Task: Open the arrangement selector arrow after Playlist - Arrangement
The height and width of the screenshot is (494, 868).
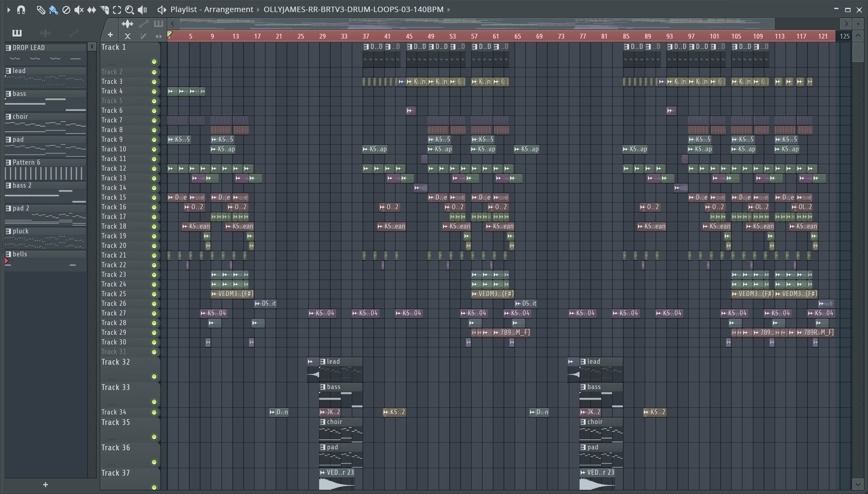Action: (258, 10)
